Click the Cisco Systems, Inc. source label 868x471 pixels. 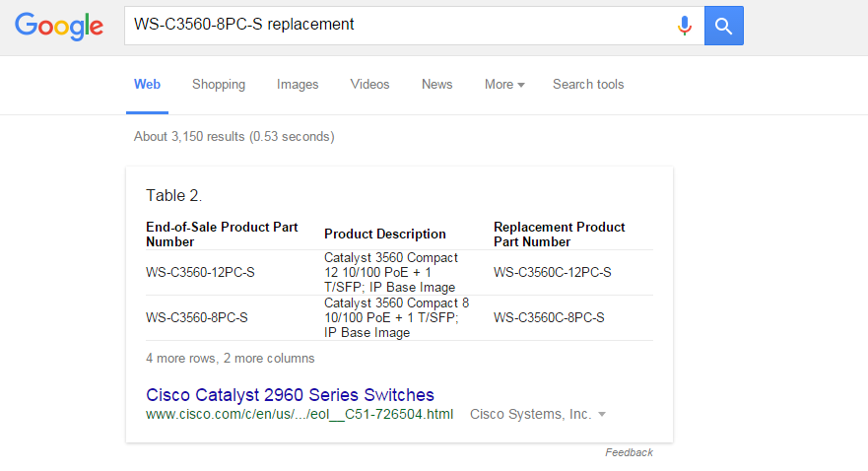click(x=530, y=414)
